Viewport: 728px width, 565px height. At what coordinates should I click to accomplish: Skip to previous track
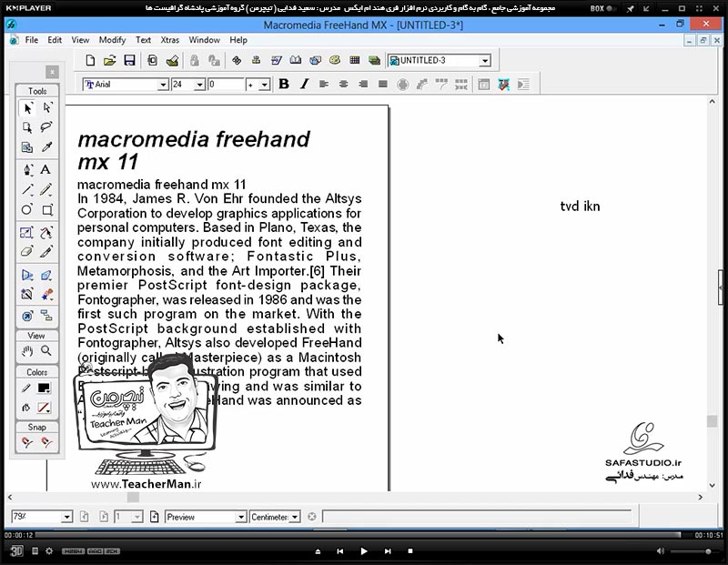[x=339, y=551]
